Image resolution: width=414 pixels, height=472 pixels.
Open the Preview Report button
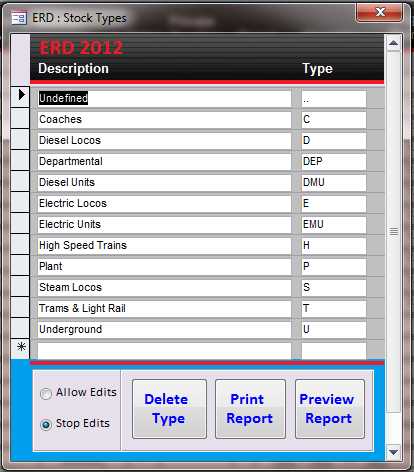[330, 409]
